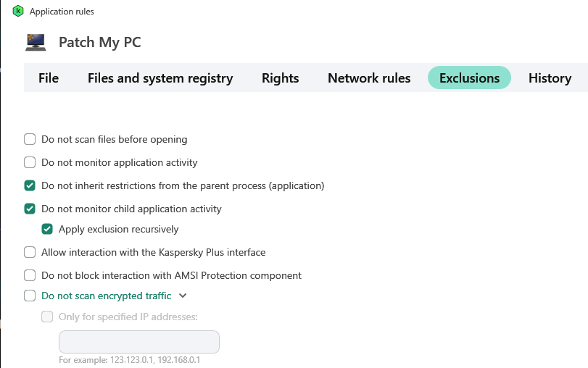View the History tab
The image size is (588, 368).
point(550,78)
